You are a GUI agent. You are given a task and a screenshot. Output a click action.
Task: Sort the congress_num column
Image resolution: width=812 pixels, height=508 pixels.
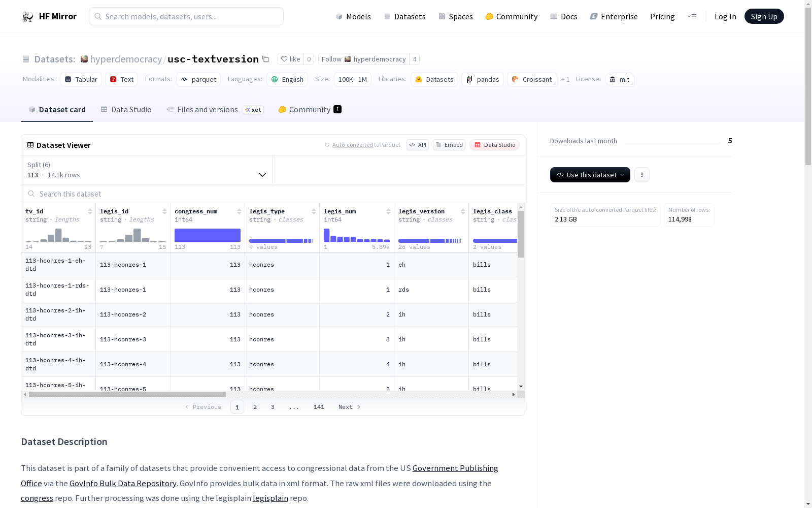coord(239,211)
